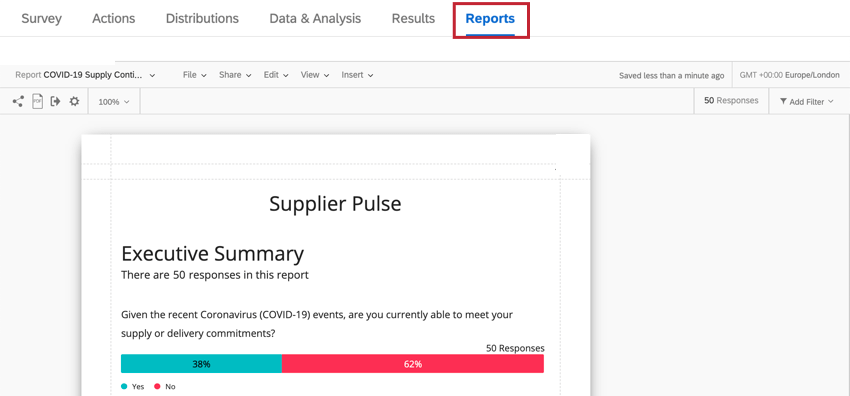
Task: Click the 50 Responses counter in toolbar
Action: click(x=731, y=100)
